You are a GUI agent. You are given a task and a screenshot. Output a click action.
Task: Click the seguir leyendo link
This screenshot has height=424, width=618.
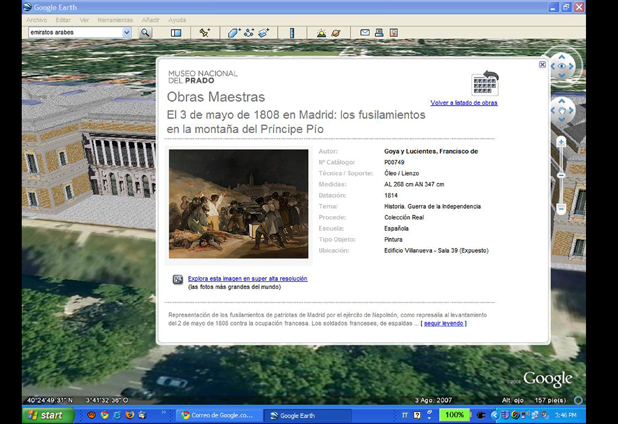[443, 324]
